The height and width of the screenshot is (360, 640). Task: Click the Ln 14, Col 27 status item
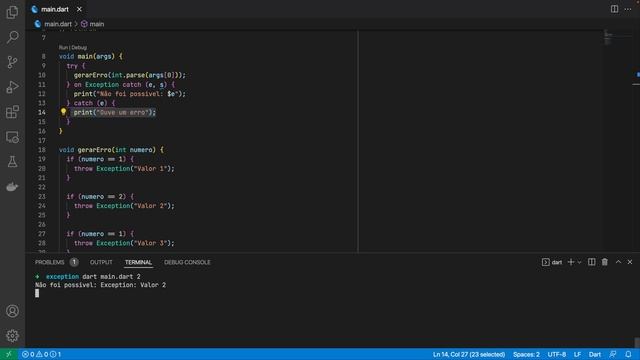click(469, 354)
